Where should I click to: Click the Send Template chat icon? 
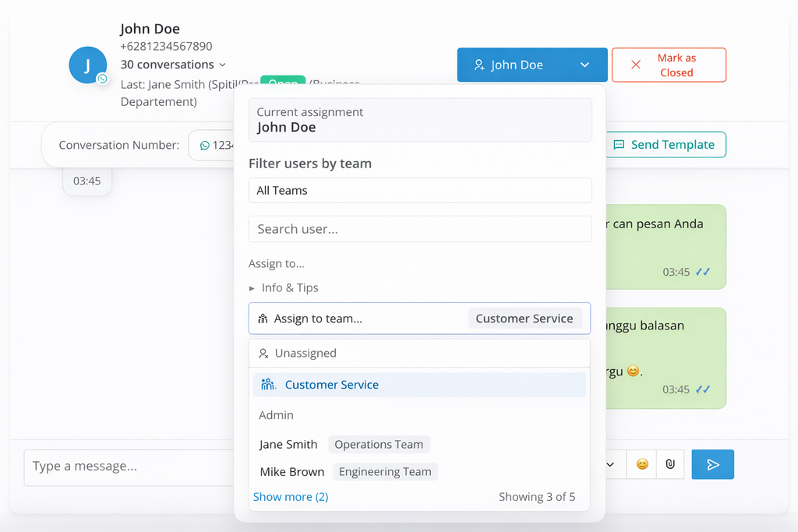(x=619, y=145)
